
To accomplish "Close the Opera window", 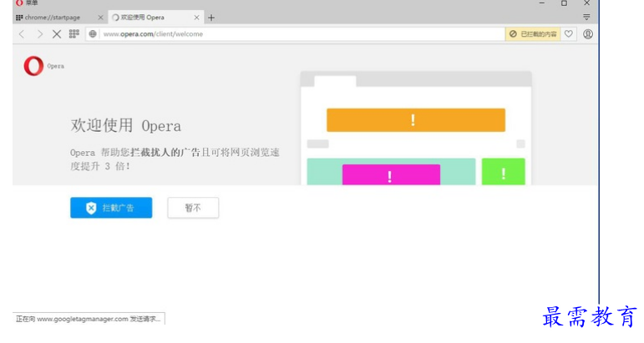I will coord(586,3).
